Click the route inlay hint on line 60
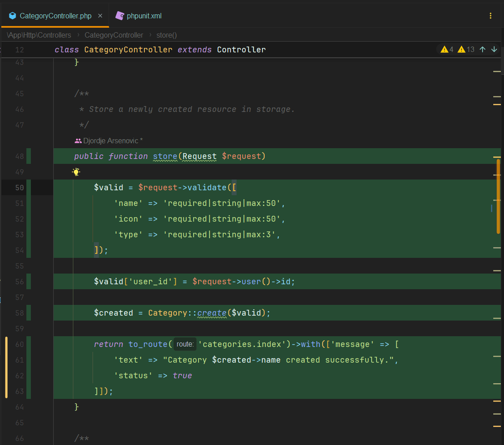 [185, 344]
